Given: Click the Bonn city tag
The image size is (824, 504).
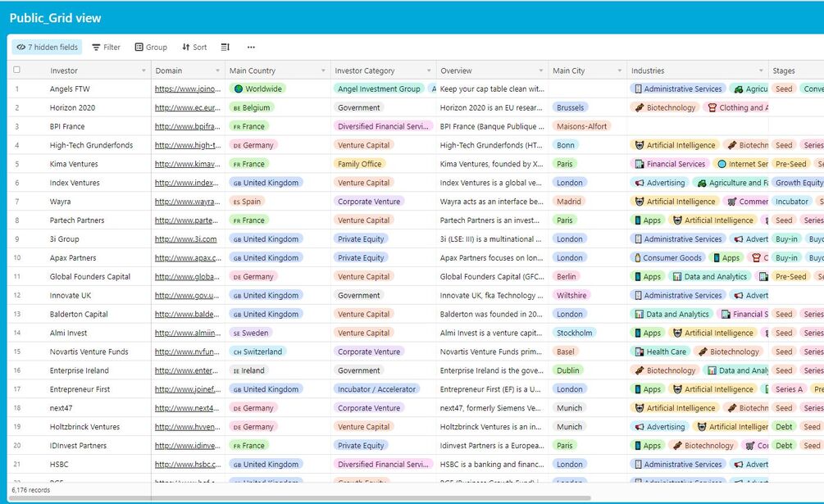Looking at the screenshot, I should point(566,145).
